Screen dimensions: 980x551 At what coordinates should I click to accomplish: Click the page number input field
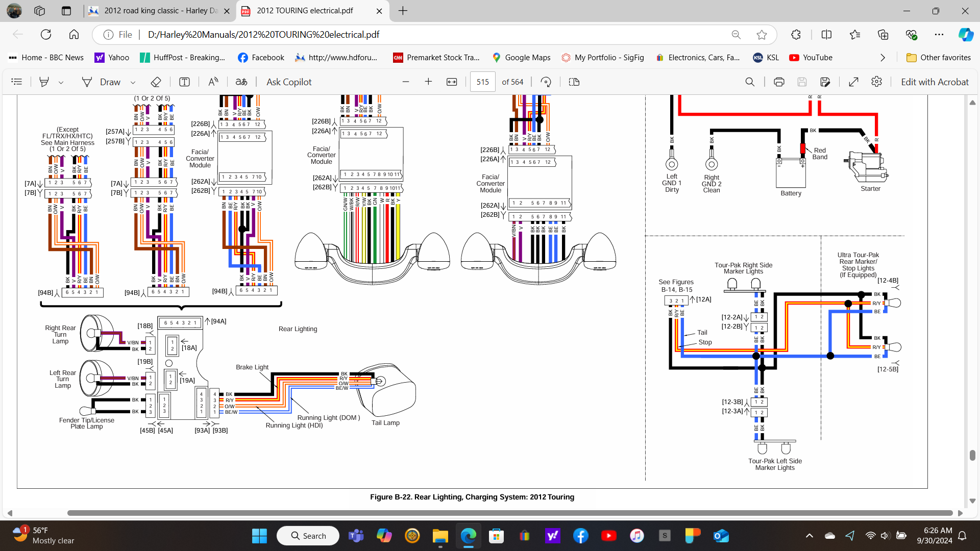pyautogui.click(x=482, y=82)
